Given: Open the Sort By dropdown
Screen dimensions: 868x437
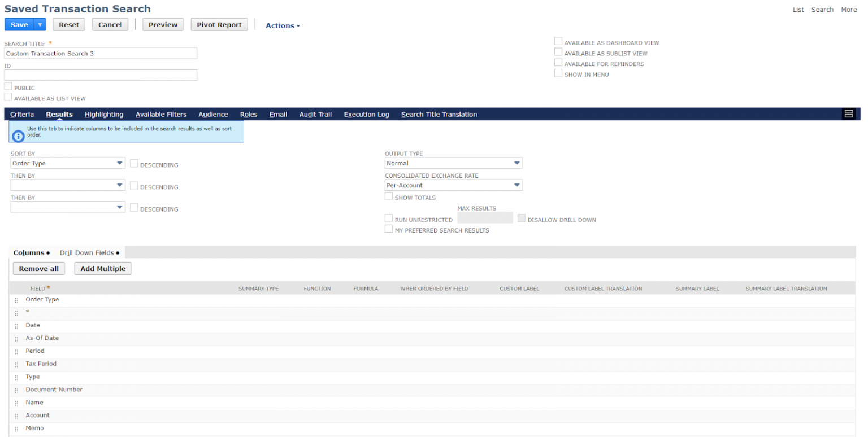Looking at the screenshot, I should pyautogui.click(x=68, y=163).
